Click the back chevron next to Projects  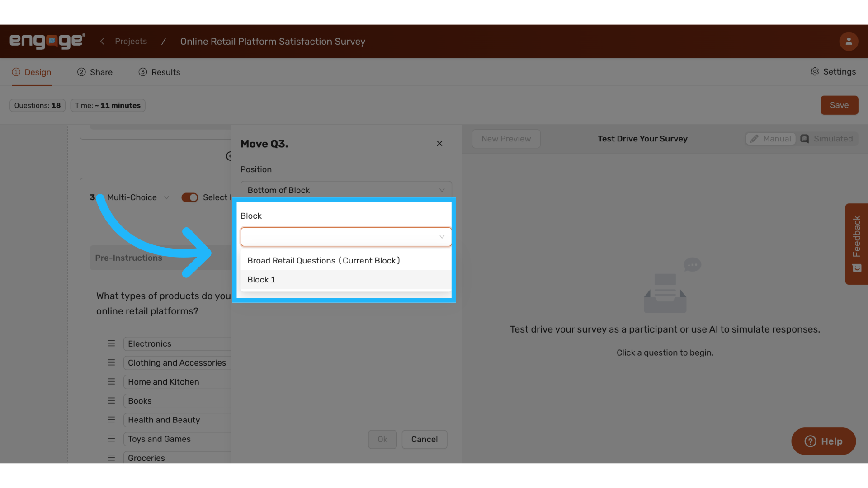102,41
